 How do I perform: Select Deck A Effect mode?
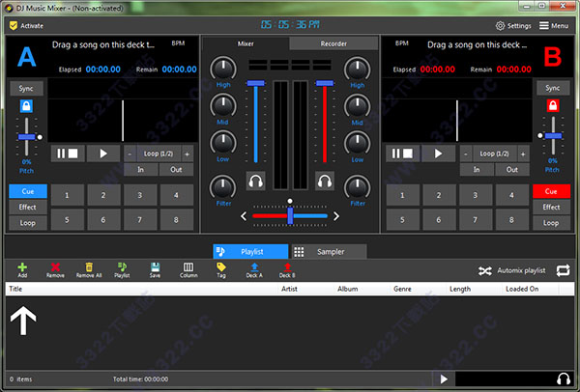(28, 208)
